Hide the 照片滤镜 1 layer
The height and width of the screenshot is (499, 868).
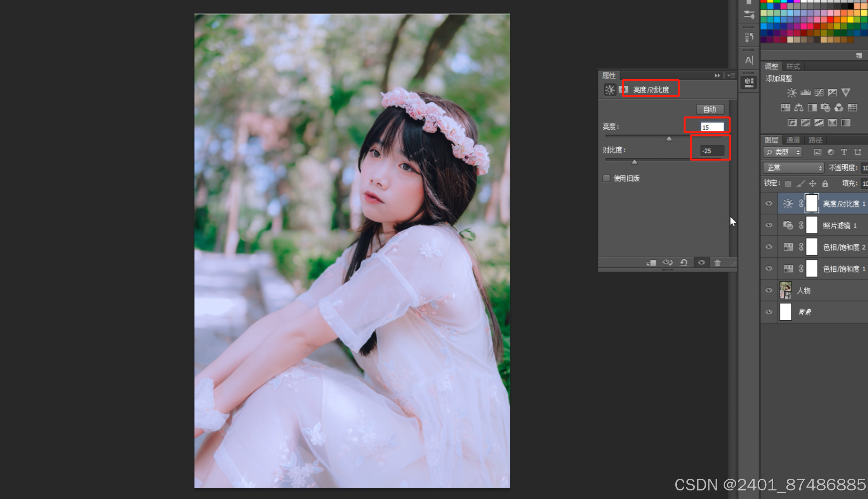(x=769, y=225)
